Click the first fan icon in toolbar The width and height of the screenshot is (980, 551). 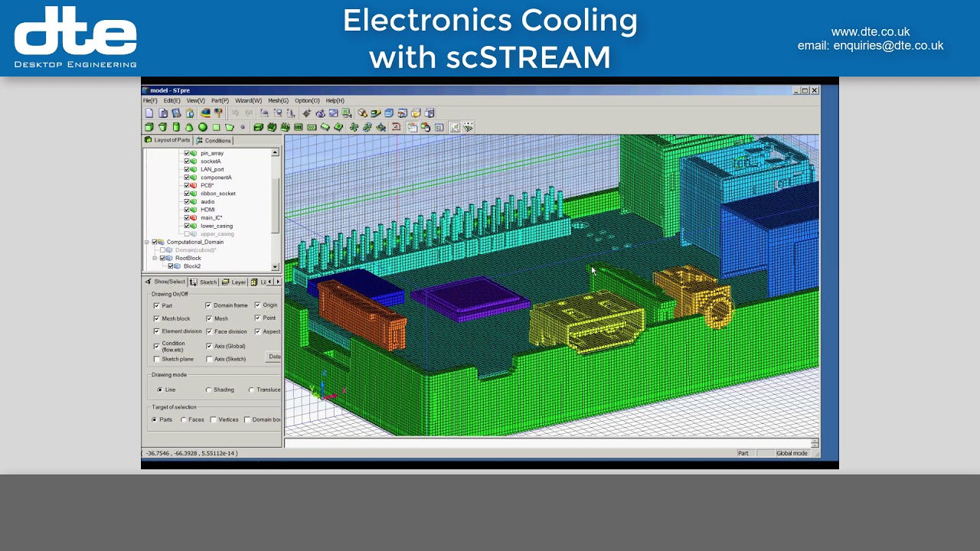[354, 127]
